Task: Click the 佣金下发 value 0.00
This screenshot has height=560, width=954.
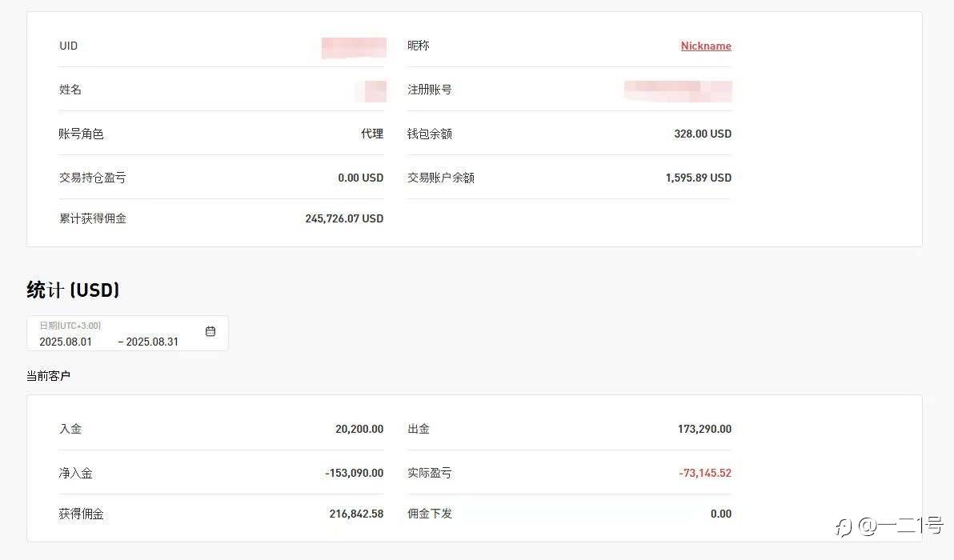Action: (720, 514)
